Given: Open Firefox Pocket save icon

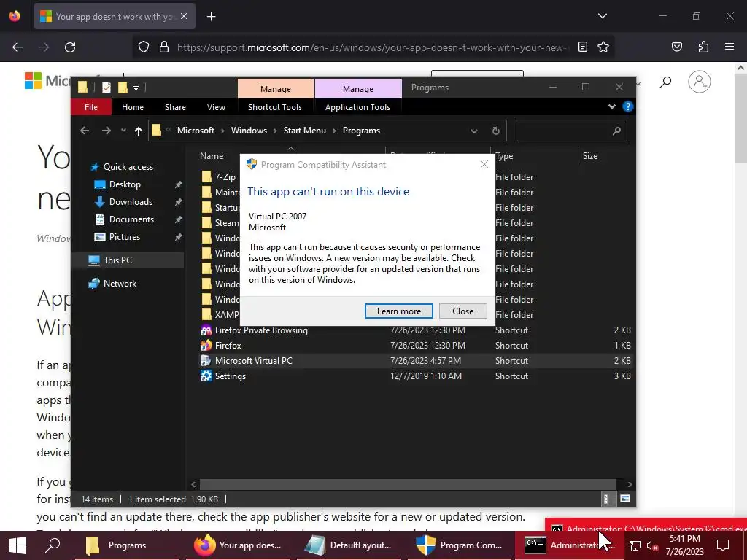Looking at the screenshot, I should tap(677, 47).
